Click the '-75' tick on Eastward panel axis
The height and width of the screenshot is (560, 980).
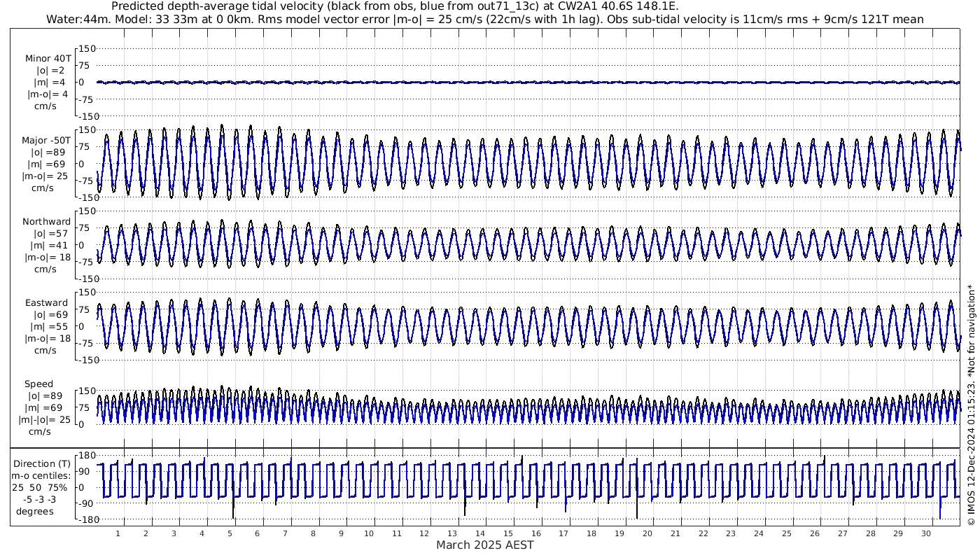(x=86, y=343)
